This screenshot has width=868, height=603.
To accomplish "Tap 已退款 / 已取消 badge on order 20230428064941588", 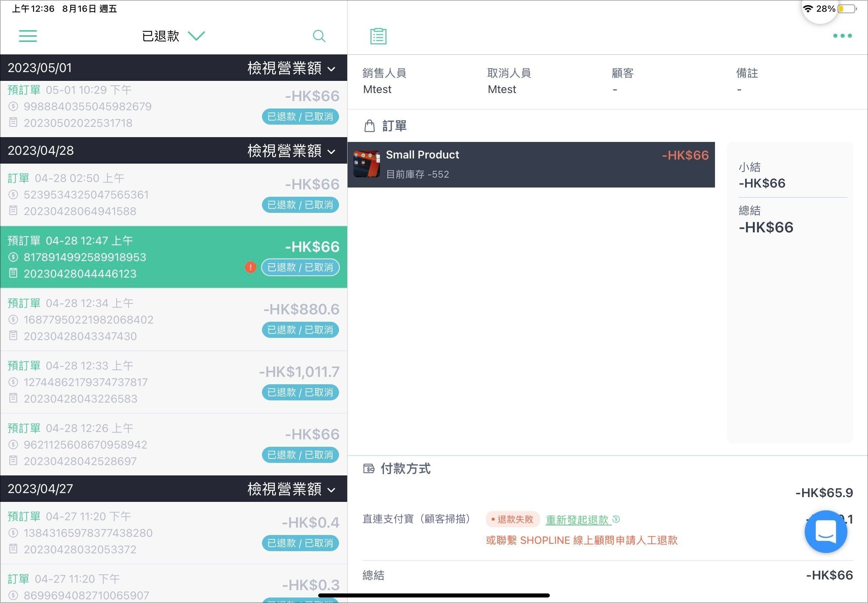I will point(300,205).
